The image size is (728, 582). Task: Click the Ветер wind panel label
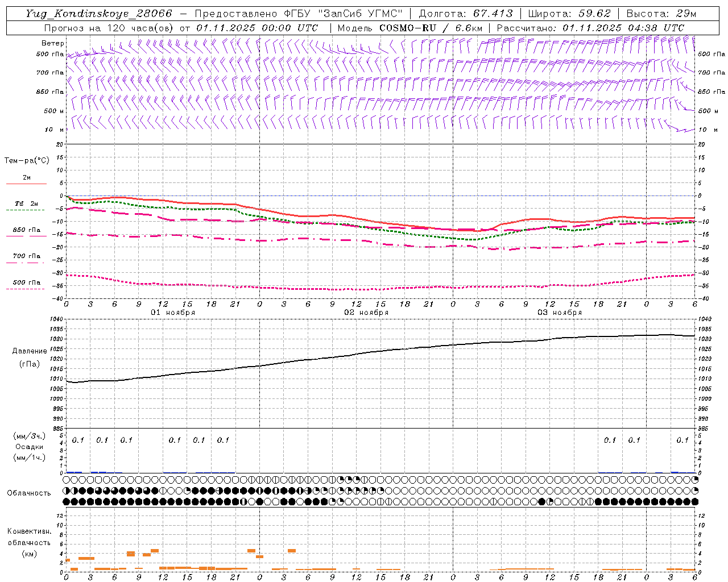53,43
